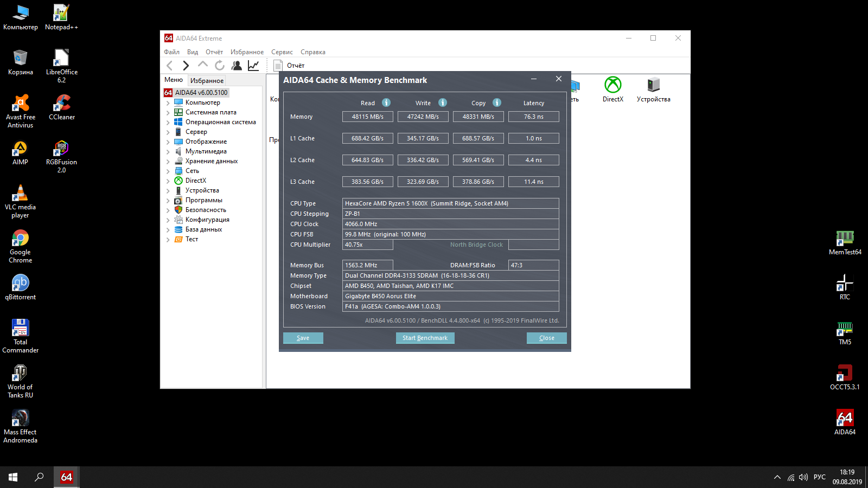Screen dimensions: 868x488
Task: Click the Read column info icon
Action: pos(386,102)
